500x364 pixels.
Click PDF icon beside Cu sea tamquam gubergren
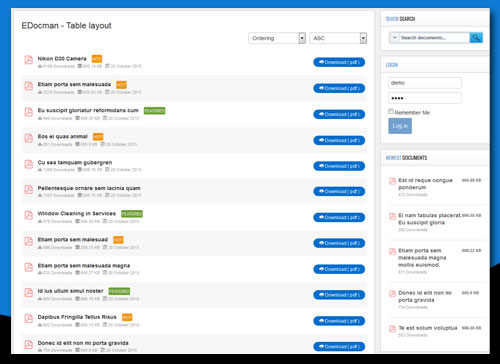pos(29,164)
